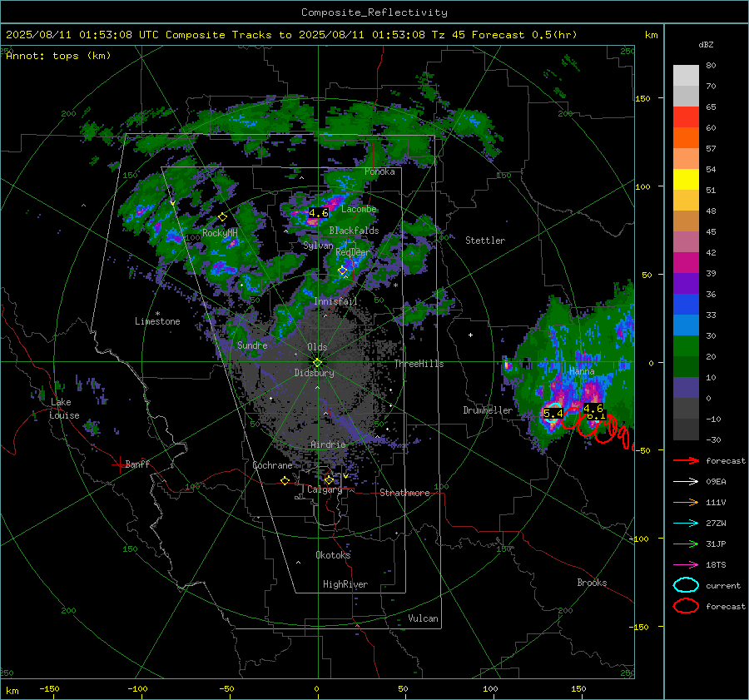Click the red forecast arrow in legend

[686, 460]
